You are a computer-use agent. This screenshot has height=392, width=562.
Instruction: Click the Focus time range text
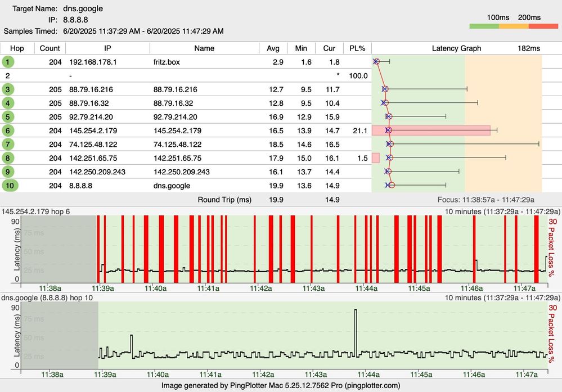point(485,200)
